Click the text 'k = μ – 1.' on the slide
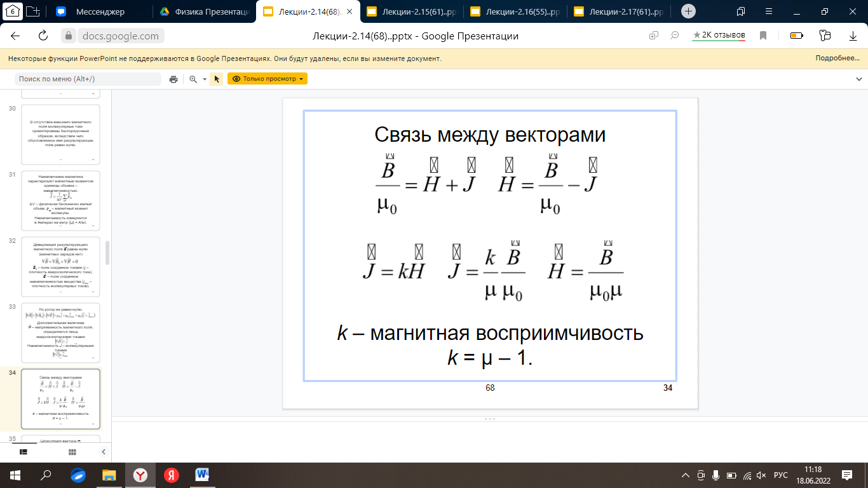868x488 pixels. (x=490, y=358)
